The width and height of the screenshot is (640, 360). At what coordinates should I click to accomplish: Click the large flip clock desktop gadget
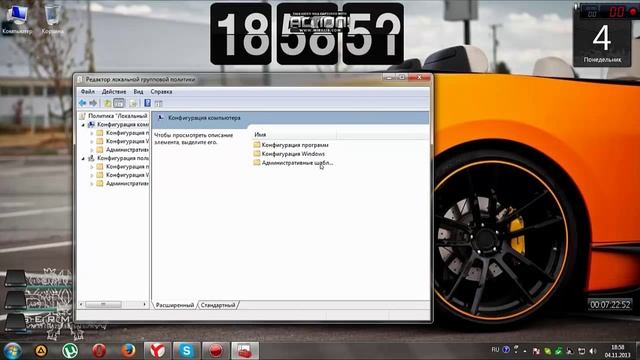coord(307,34)
